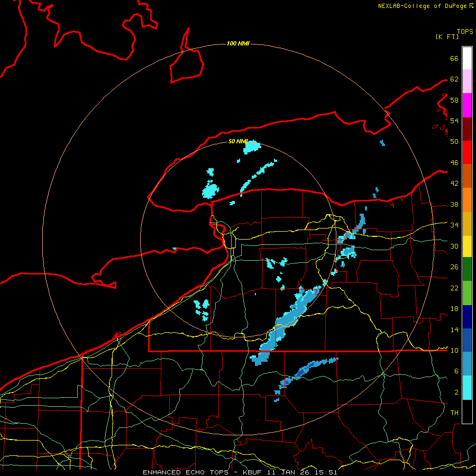
Task: Click the "62" legend value
Action: click(x=454, y=79)
